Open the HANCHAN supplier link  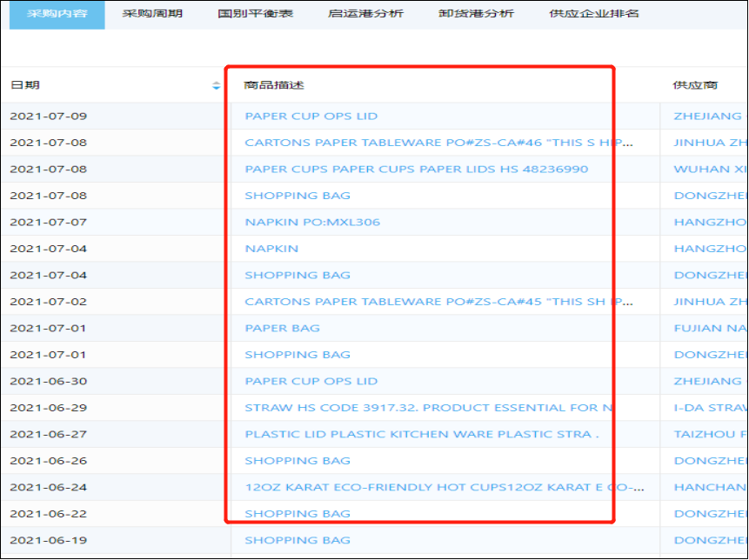(x=711, y=488)
